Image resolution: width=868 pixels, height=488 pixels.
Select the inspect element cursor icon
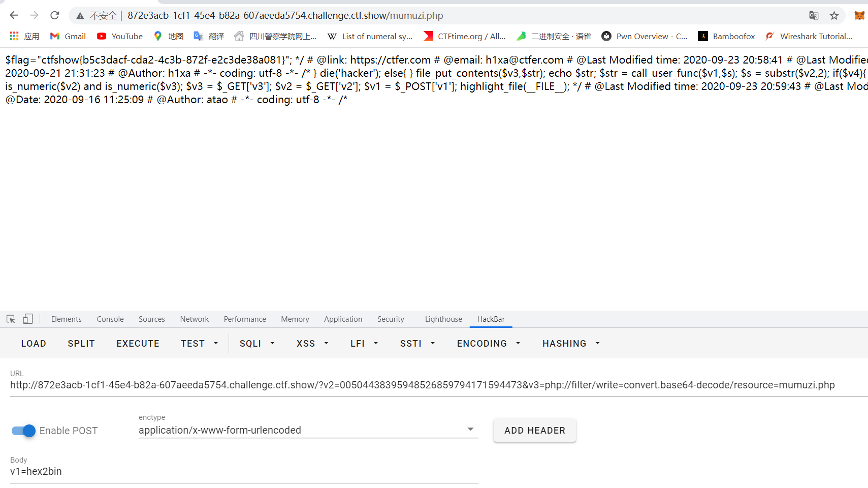pyautogui.click(x=10, y=319)
